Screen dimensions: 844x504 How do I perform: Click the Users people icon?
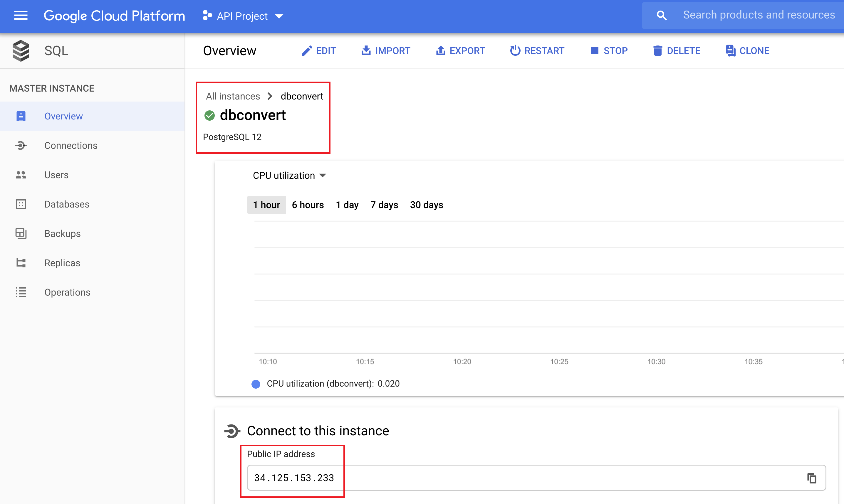point(21,175)
